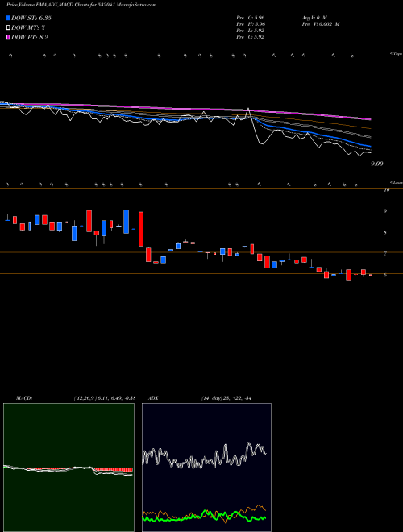Click the MACD values '(12,26,9) 6.11, 6.49, -0.38'
The image size is (403, 532).
(104, 398)
